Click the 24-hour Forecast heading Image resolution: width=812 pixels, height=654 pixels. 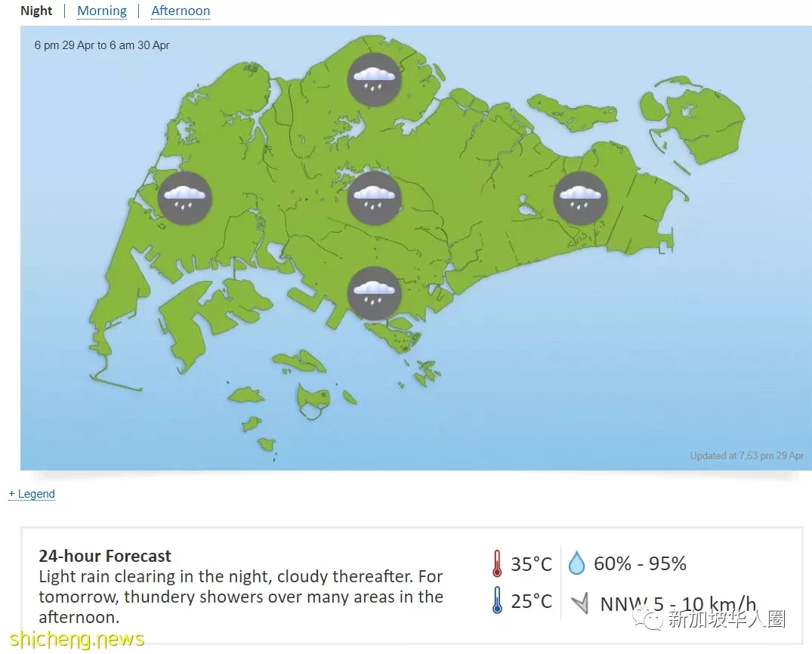click(x=104, y=556)
